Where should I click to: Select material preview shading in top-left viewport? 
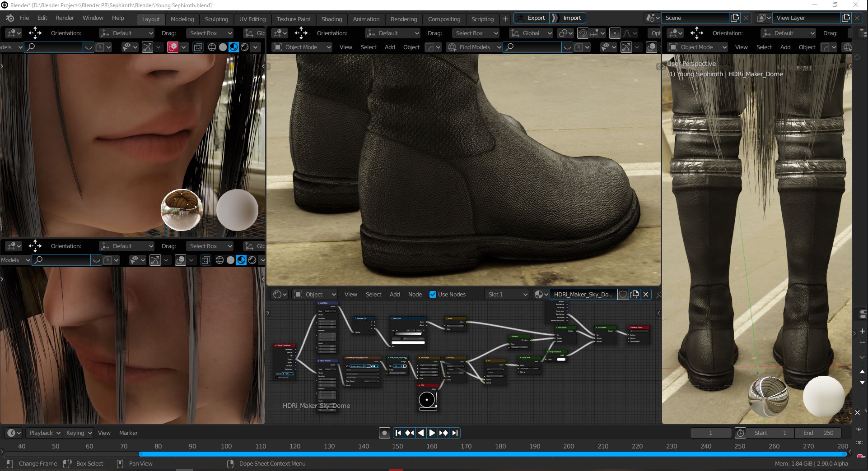(233, 47)
